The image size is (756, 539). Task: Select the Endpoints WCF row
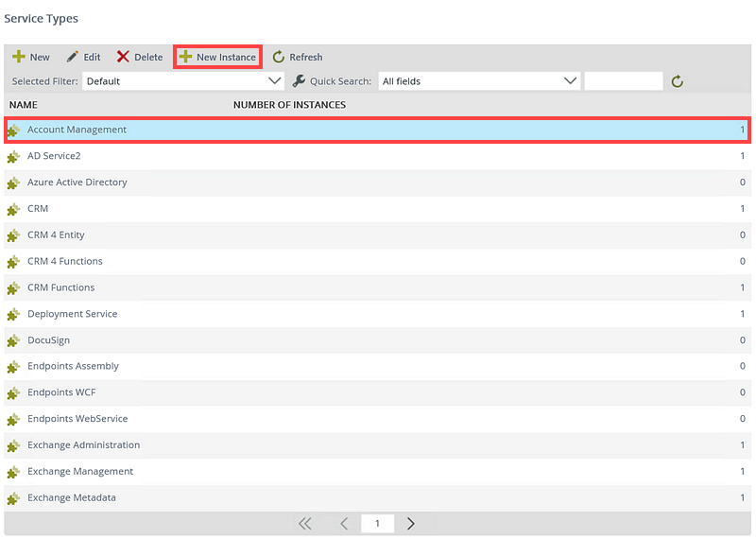click(377, 392)
